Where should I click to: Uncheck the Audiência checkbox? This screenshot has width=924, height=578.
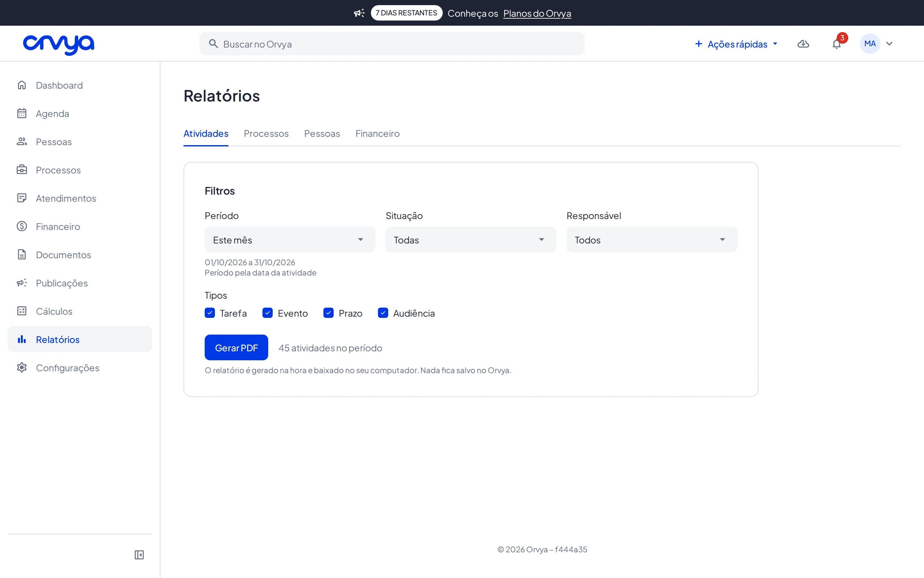coord(383,313)
